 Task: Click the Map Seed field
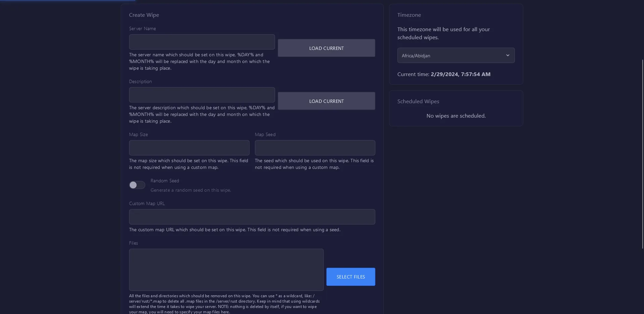315,148
